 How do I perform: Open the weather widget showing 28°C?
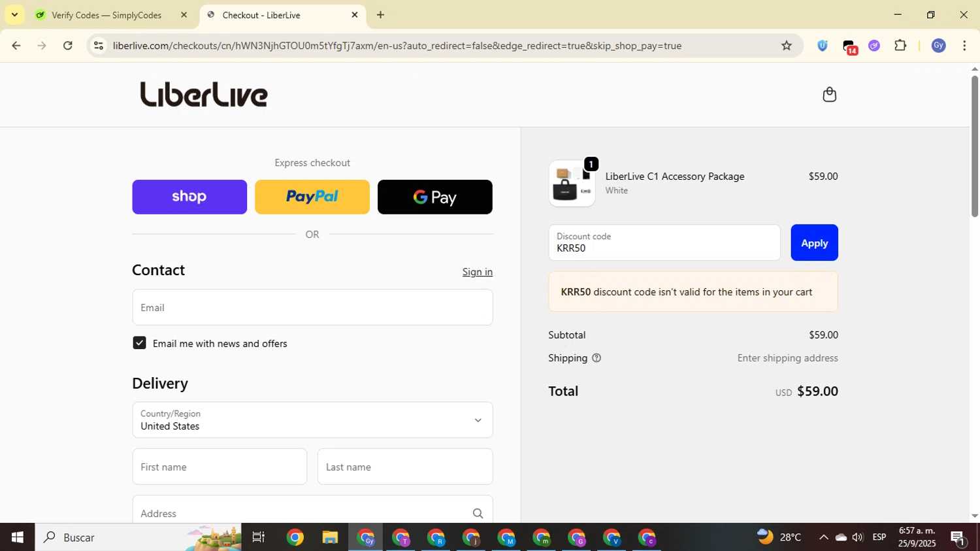pos(779,537)
